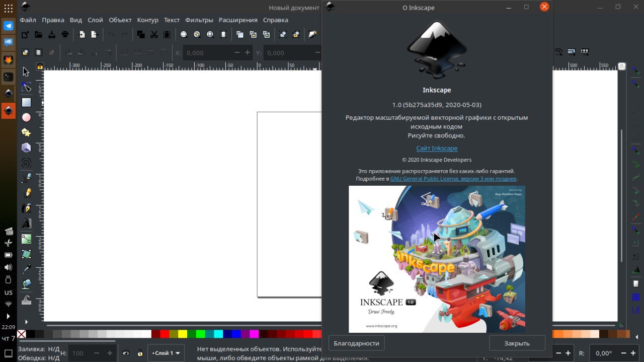Expand hidden tools arrow below toolbox
Screen dimensions: 644x362
click(26, 321)
